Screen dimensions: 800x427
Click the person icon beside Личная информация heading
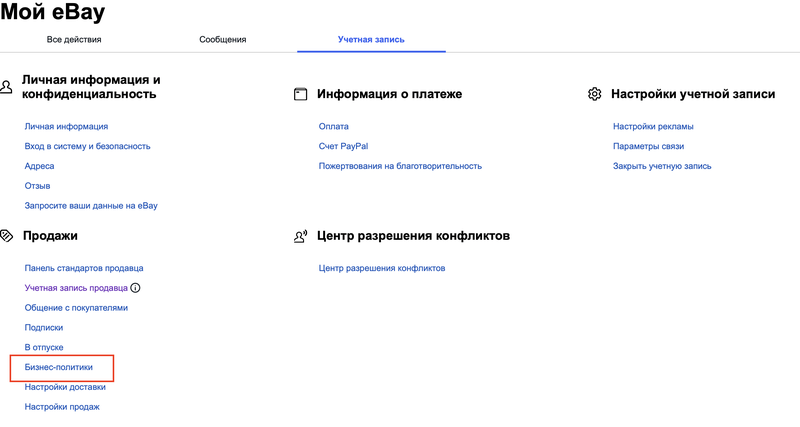tap(6, 86)
